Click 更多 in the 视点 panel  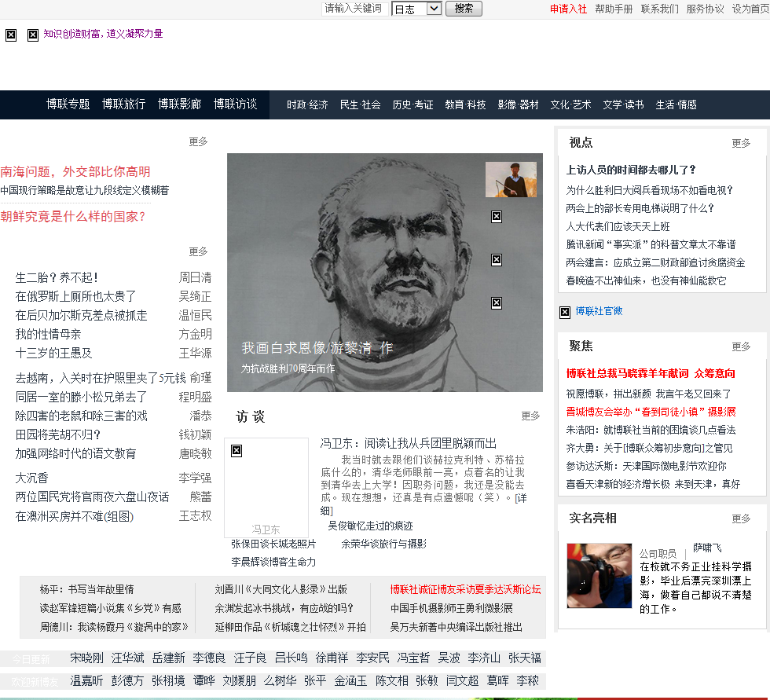tap(741, 143)
